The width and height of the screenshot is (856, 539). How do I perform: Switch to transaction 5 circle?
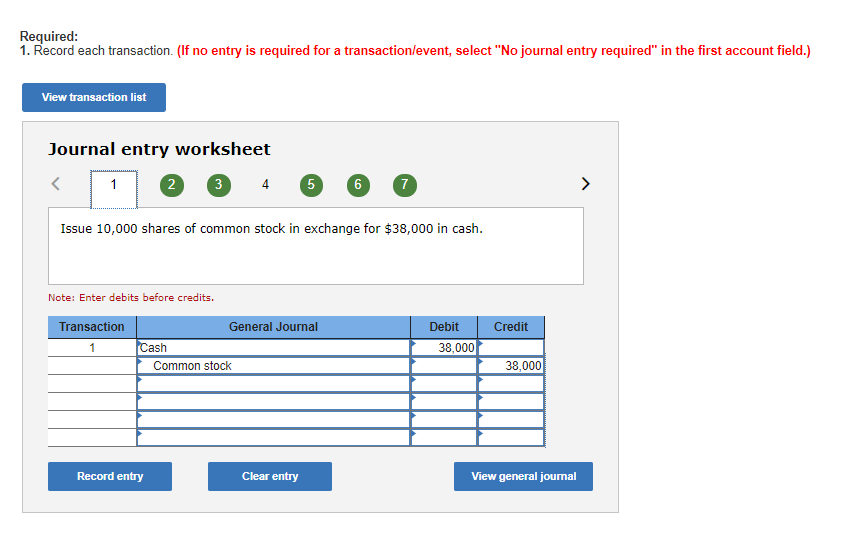coord(311,185)
